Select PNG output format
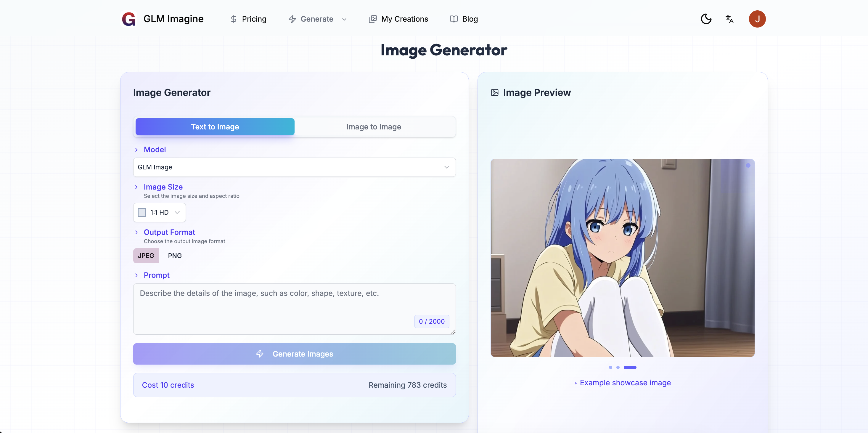This screenshot has width=868, height=433. point(175,255)
